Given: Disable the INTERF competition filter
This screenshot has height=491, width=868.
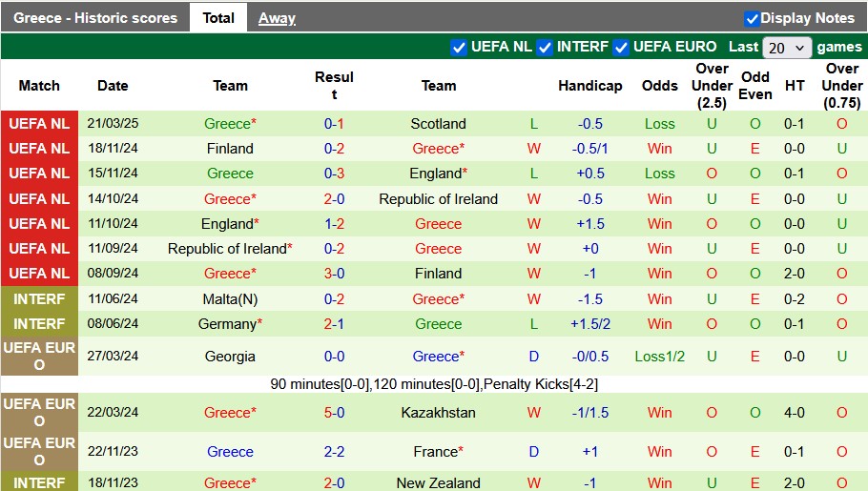Looking at the screenshot, I should (545, 47).
